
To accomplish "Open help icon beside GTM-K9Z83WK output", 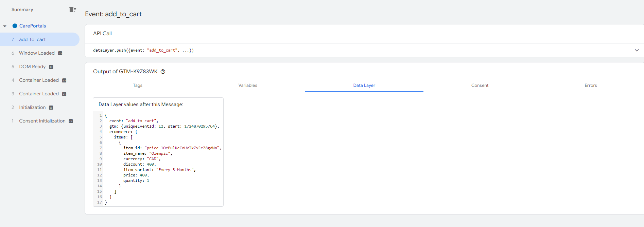I will (163, 72).
